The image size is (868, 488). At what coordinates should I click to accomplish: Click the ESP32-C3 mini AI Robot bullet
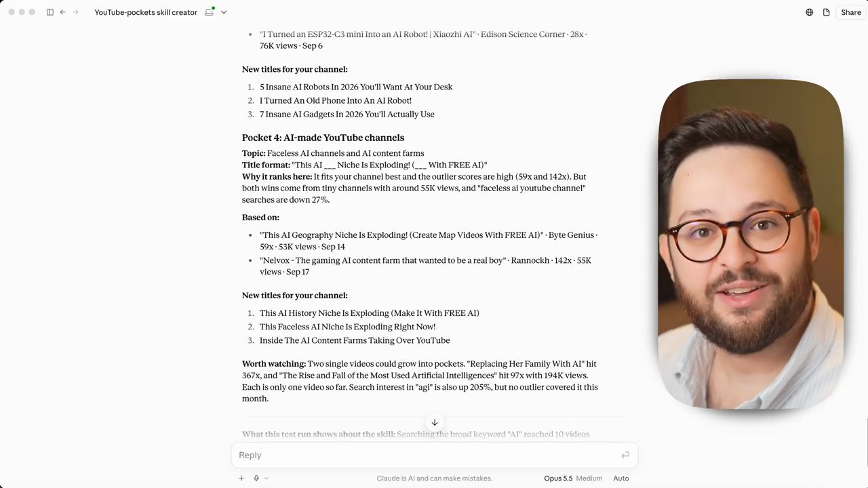point(424,40)
